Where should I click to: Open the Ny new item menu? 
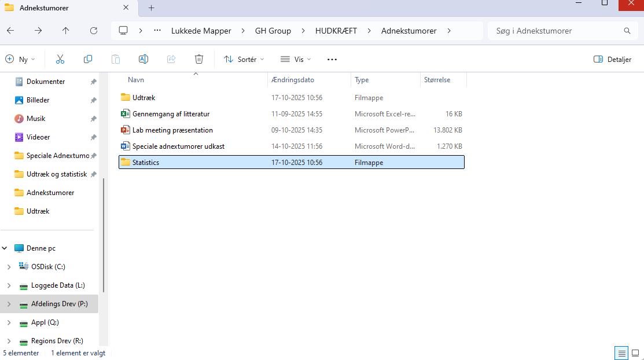[20, 59]
